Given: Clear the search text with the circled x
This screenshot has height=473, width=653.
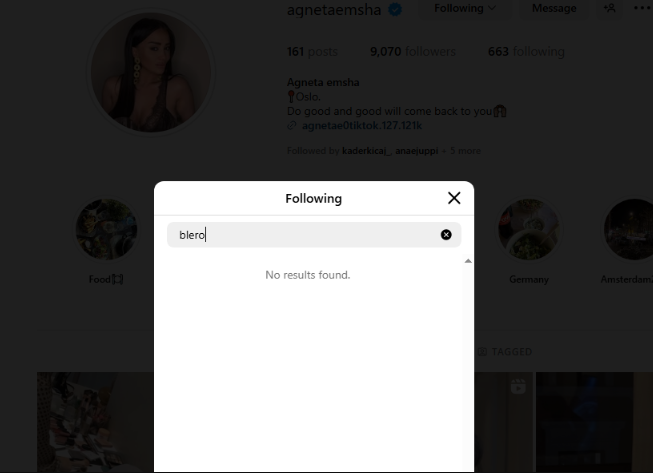Looking at the screenshot, I should pos(446,235).
